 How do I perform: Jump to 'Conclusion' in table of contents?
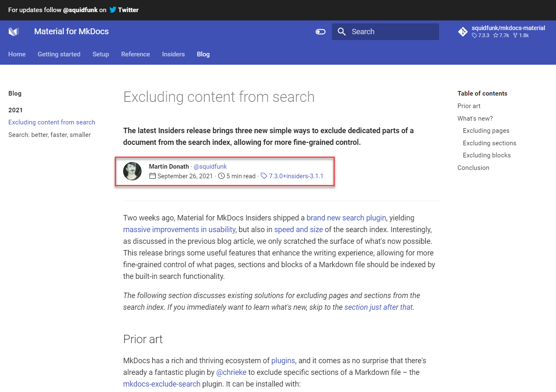point(473,168)
